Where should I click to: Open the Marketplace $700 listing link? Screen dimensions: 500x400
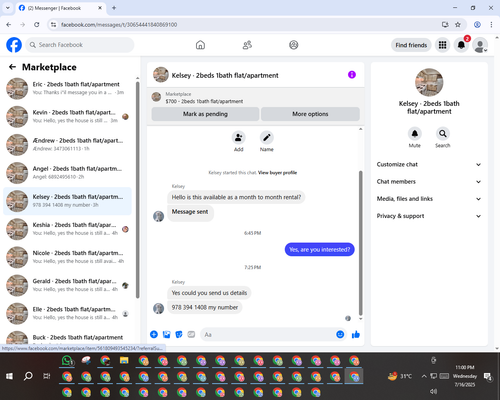pos(204,101)
